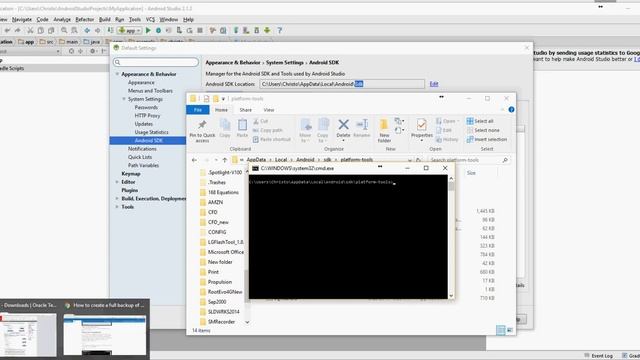This screenshot has height=360, width=640.
Task: Click the Delete X icon in Explorer ribbon
Action: 343,124
